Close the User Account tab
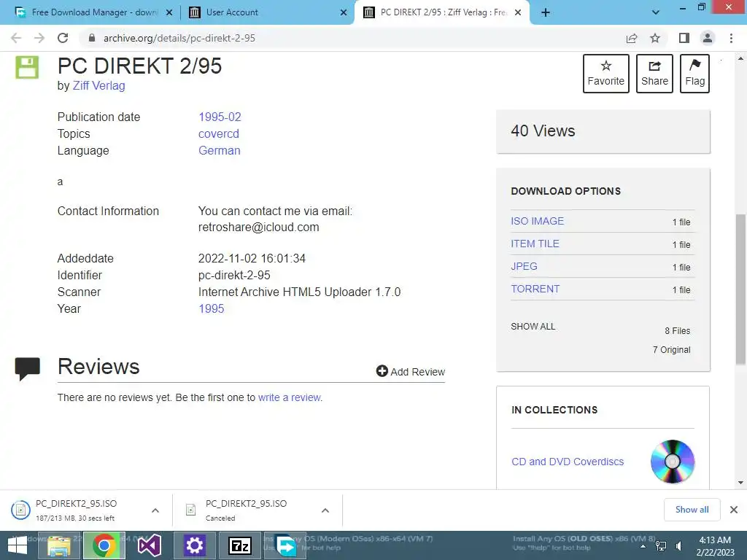Screen dimensions: 747x560 coord(344,13)
